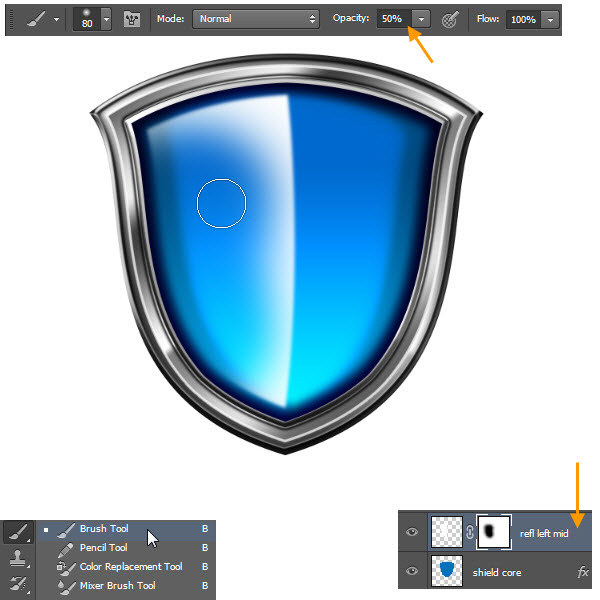Enable the airbrush build-up icon

(451, 19)
